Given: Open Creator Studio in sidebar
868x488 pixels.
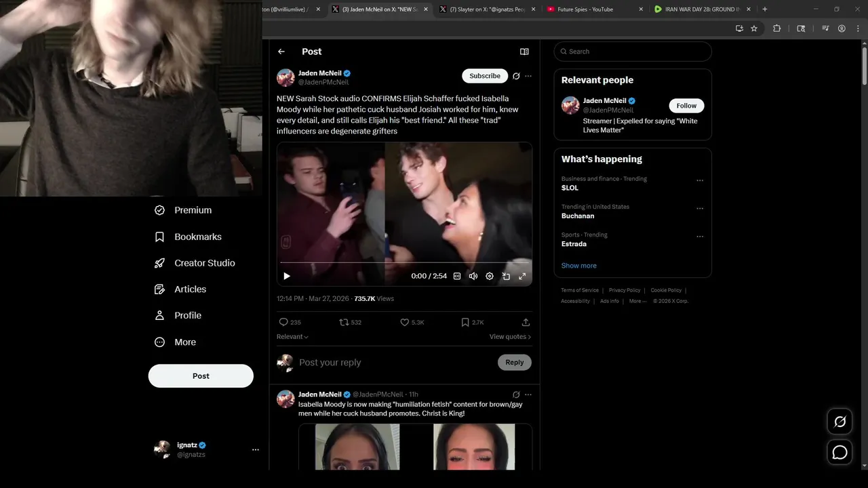Looking at the screenshot, I should [x=195, y=263].
